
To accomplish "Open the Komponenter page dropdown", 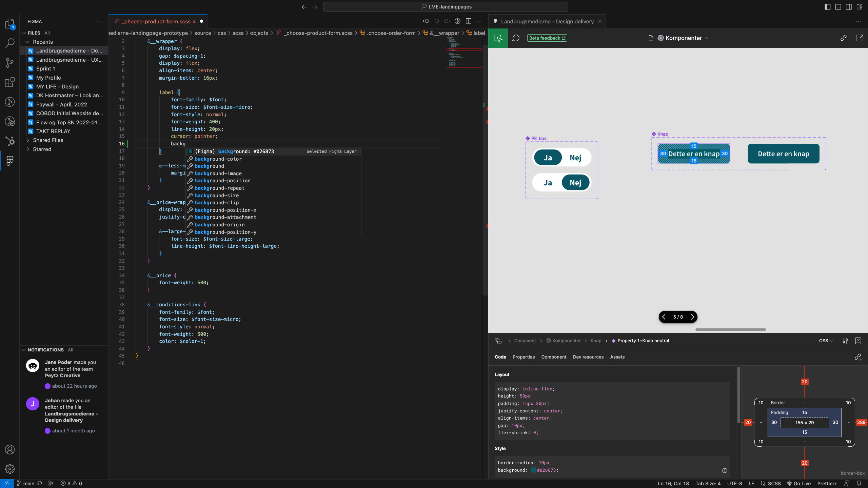I will coord(683,38).
